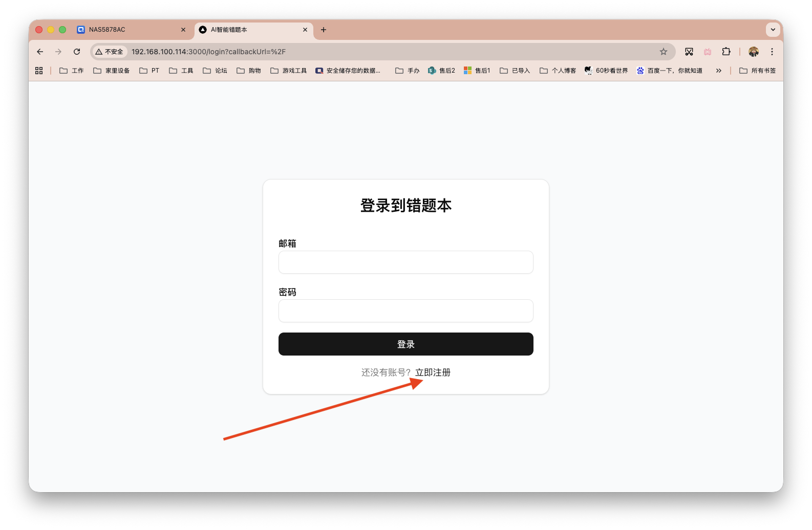Image resolution: width=812 pixels, height=530 pixels.
Task: Open the PT bookmark folder
Action: click(x=149, y=71)
